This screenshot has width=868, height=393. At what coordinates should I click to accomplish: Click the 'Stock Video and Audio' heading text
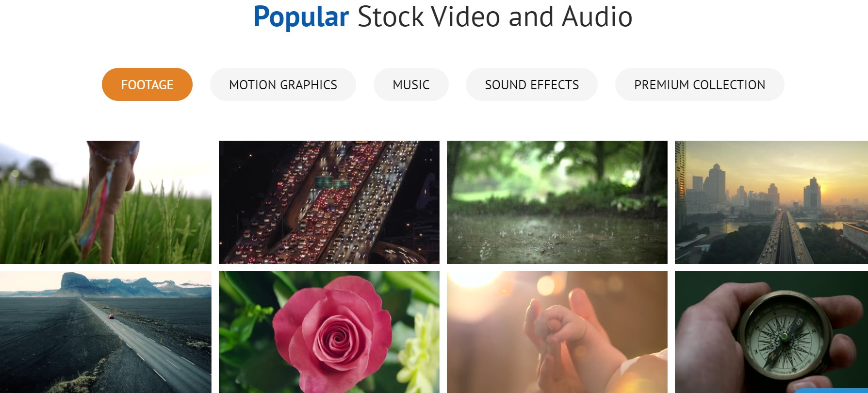[x=495, y=17]
